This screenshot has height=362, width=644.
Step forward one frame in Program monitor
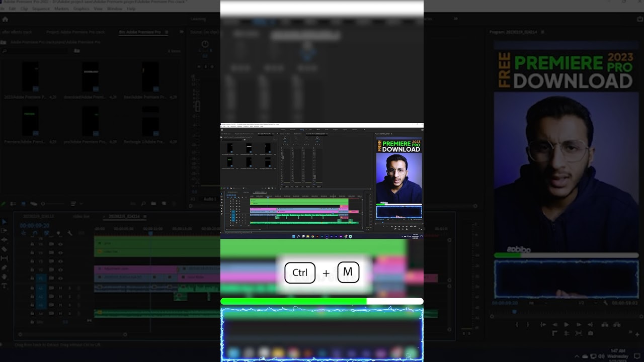(578, 325)
